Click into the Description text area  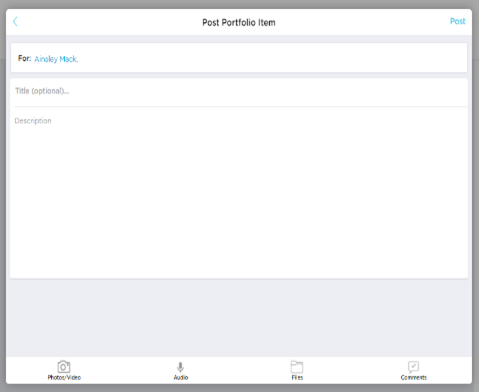click(x=239, y=193)
